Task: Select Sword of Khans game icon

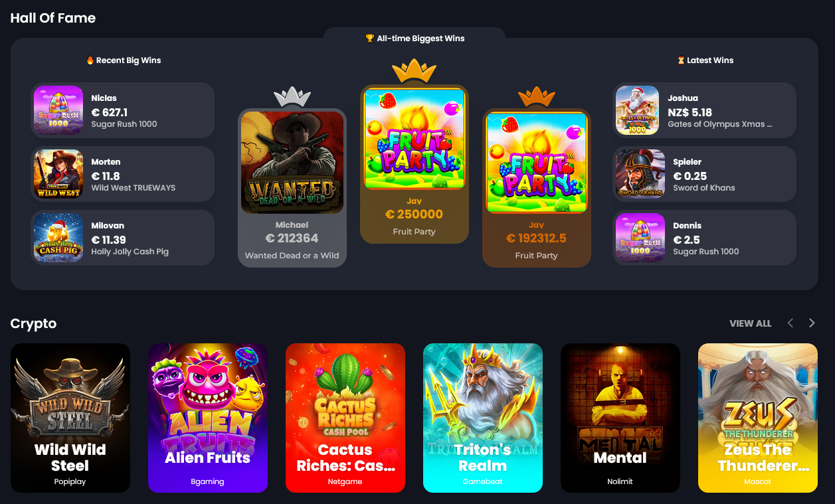Action: pyautogui.click(x=640, y=174)
